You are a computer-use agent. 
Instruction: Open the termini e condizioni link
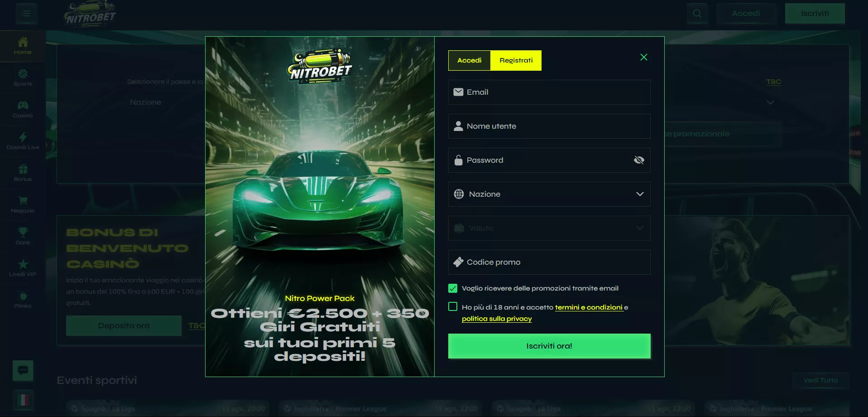(x=589, y=307)
